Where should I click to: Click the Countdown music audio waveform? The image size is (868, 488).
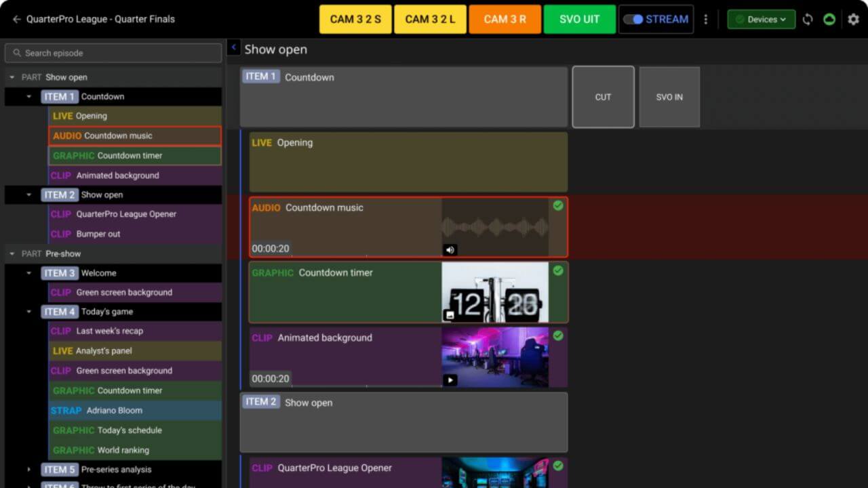[x=495, y=226]
